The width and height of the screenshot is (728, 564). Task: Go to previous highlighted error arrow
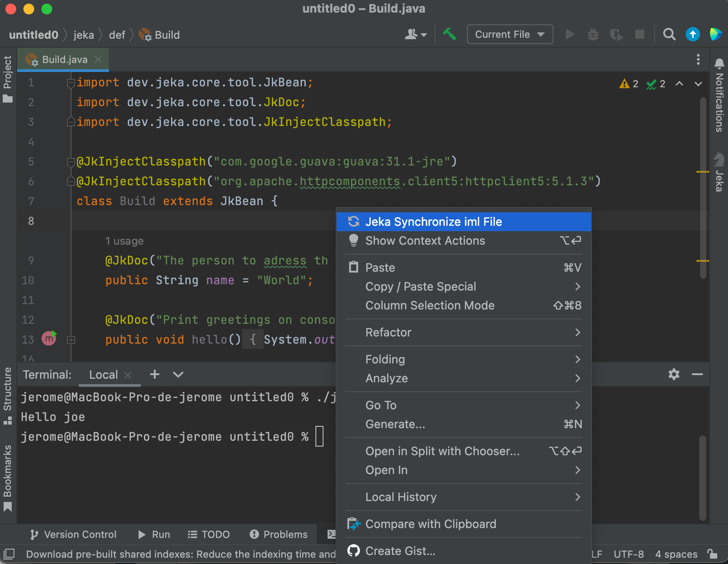coord(679,84)
